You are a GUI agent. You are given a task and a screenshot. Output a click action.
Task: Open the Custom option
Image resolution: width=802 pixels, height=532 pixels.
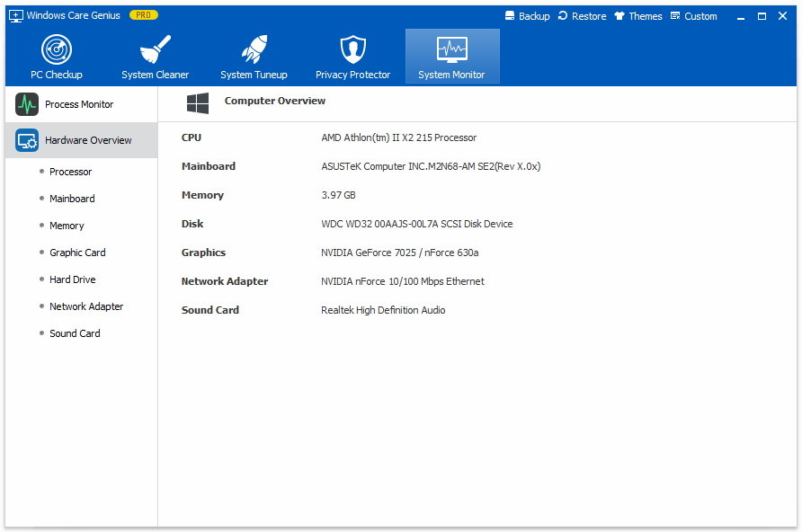coord(700,16)
